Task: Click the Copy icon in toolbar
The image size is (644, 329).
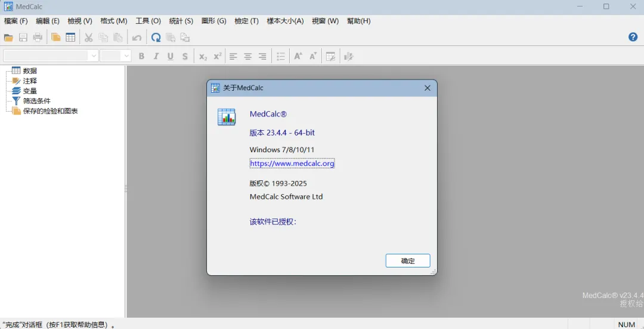Action: 103,38
